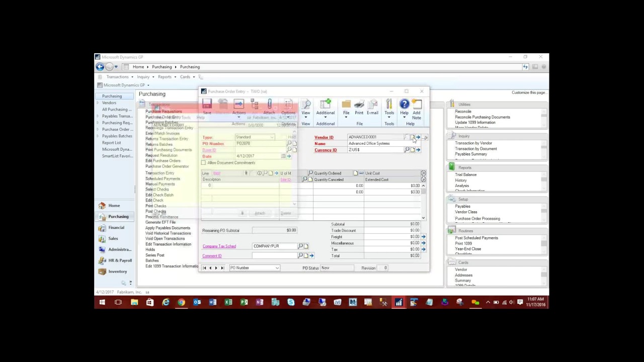Collapse the line items double-chevron down button
The height and width of the screenshot is (362, 644).
(423, 179)
